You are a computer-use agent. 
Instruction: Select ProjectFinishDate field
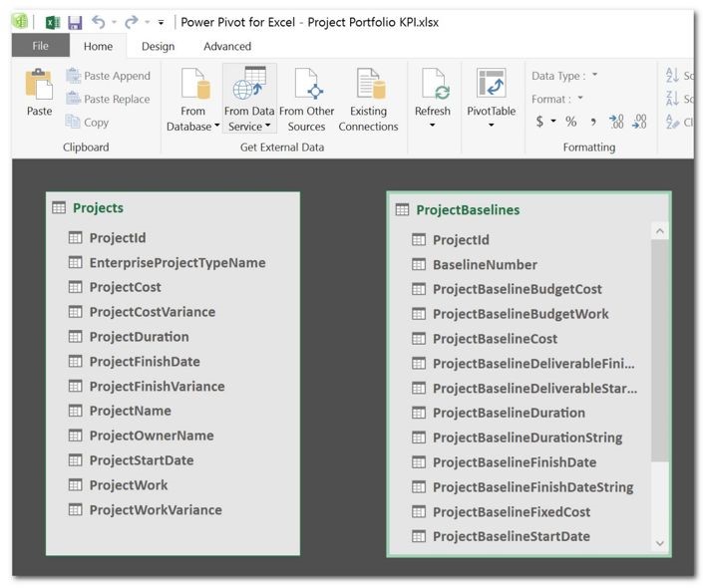(x=145, y=361)
